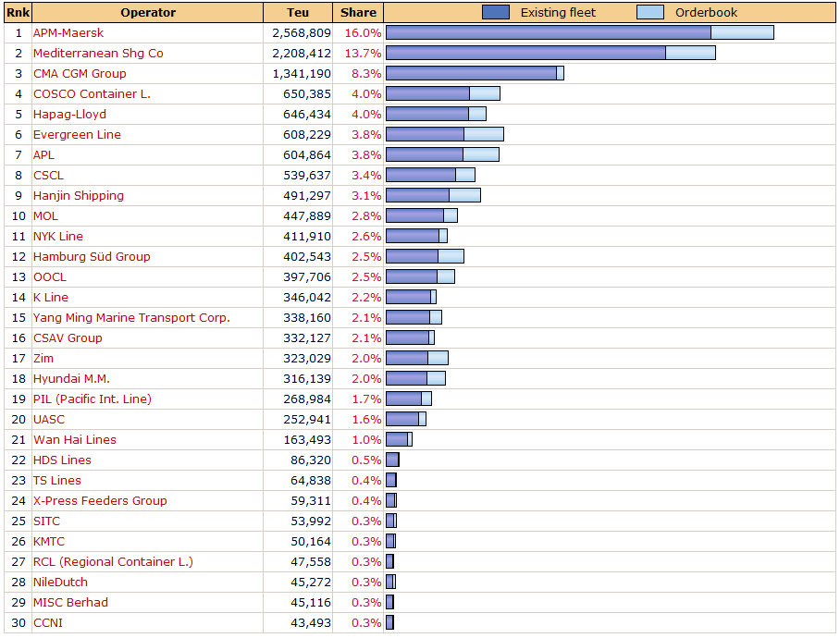The image size is (840, 638).
Task: Select rank number 30
Action: tap(19, 623)
